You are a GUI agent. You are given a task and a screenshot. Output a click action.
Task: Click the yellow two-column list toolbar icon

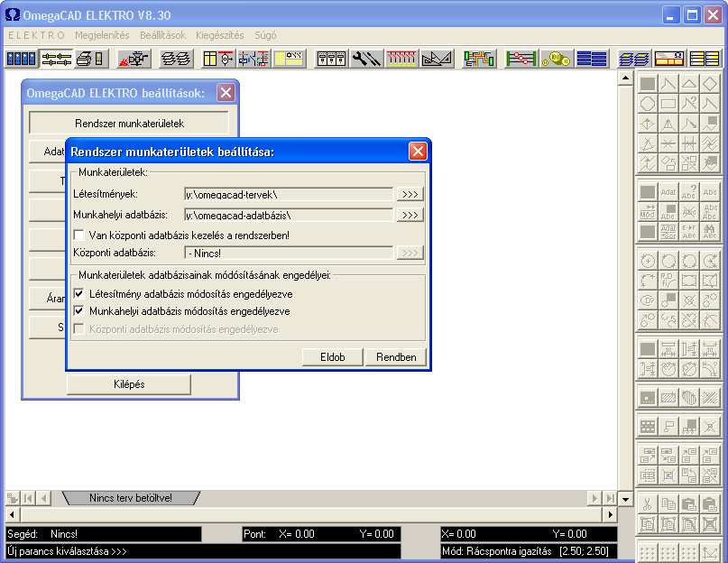click(x=705, y=59)
